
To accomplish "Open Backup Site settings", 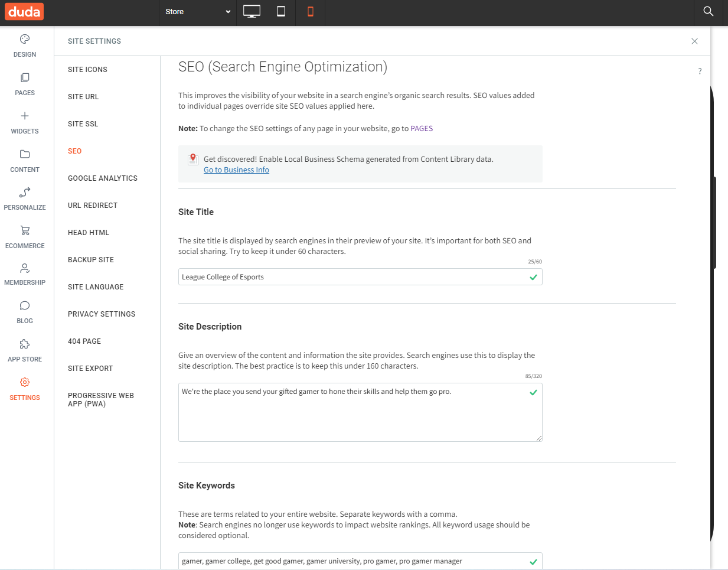I will pos(91,260).
